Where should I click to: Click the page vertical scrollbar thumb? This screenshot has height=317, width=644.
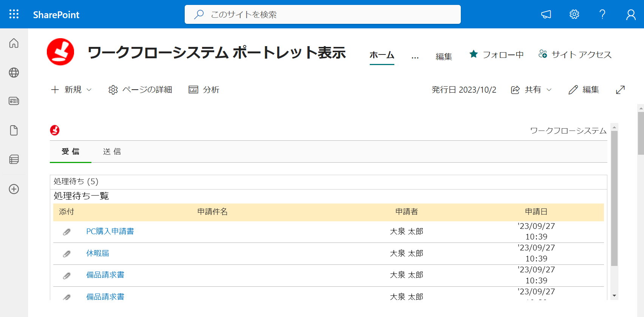coord(641,133)
